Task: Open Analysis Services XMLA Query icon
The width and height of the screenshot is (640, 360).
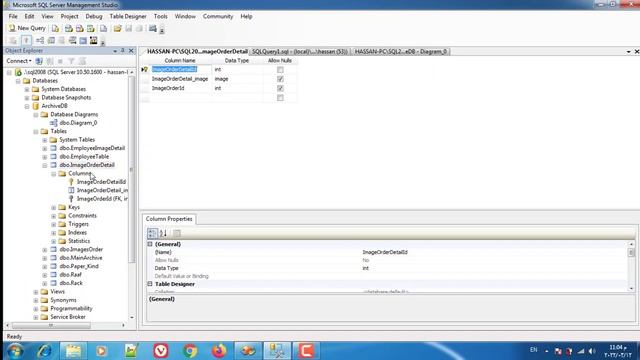Action: pyautogui.click(x=91, y=28)
